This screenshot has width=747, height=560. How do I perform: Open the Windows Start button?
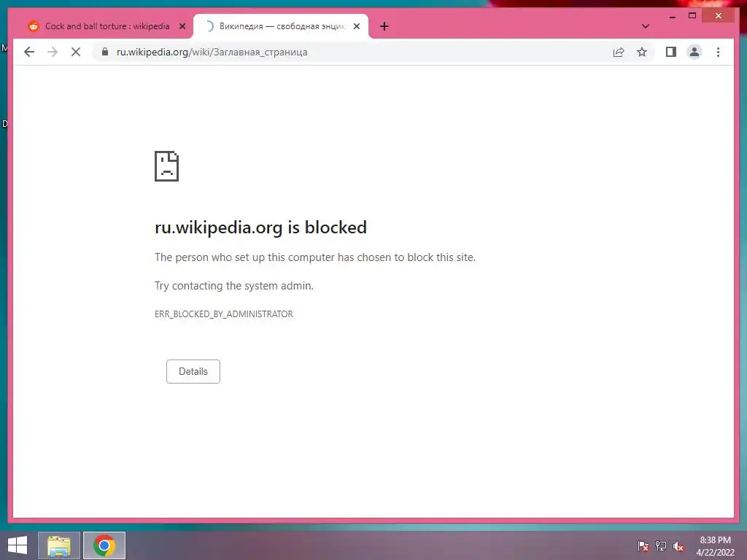(x=18, y=545)
